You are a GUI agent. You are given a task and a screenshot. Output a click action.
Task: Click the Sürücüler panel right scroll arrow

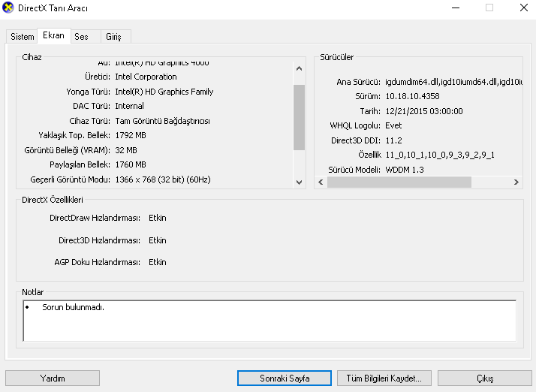click(516, 182)
